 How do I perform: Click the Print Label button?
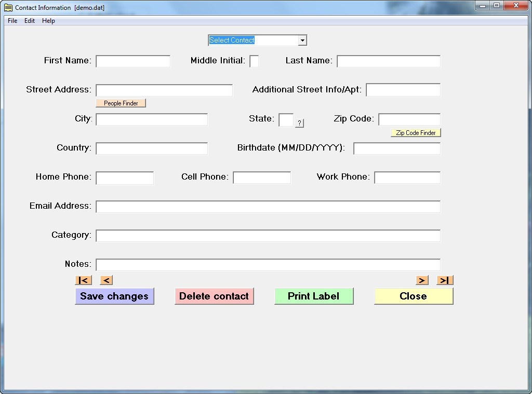pos(314,296)
